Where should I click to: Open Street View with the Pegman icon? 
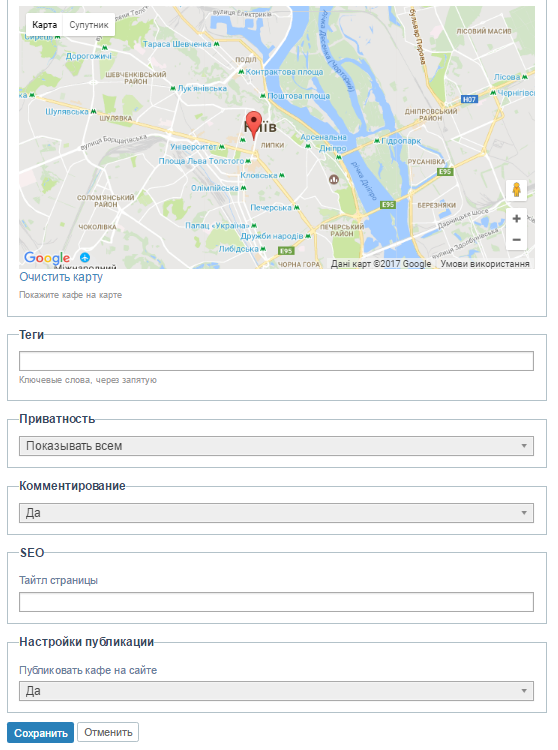coord(516,190)
